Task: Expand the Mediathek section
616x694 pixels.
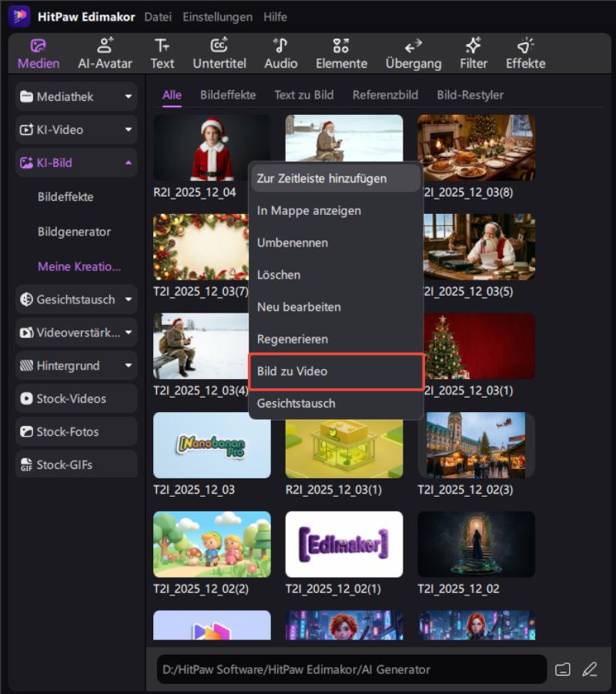Action: (x=76, y=97)
